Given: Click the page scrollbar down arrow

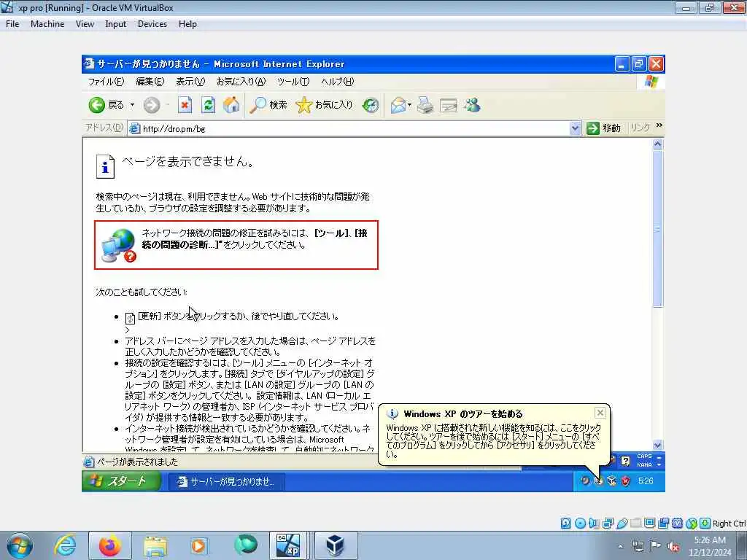Looking at the screenshot, I should click(x=658, y=445).
